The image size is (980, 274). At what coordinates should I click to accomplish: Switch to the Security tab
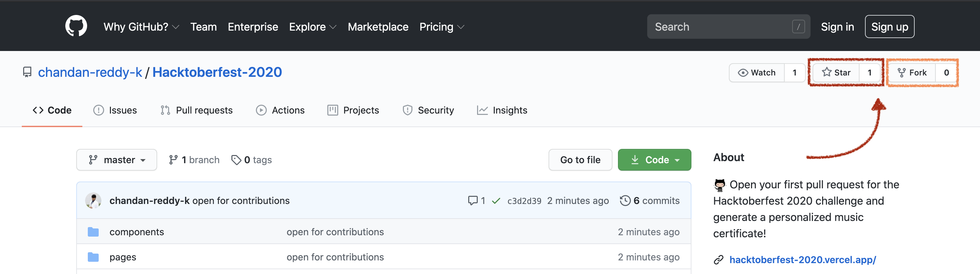(x=428, y=110)
